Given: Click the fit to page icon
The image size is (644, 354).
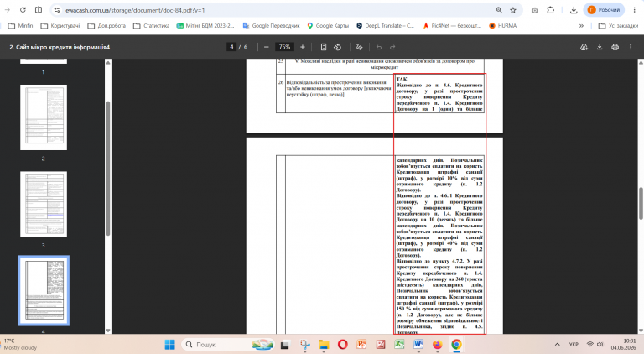Looking at the screenshot, I should coord(324,47).
